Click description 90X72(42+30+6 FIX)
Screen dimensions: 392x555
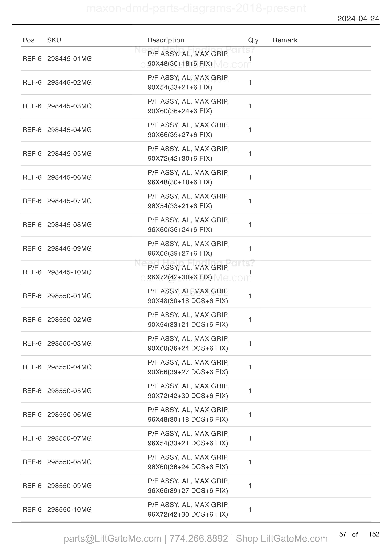[x=180, y=159]
